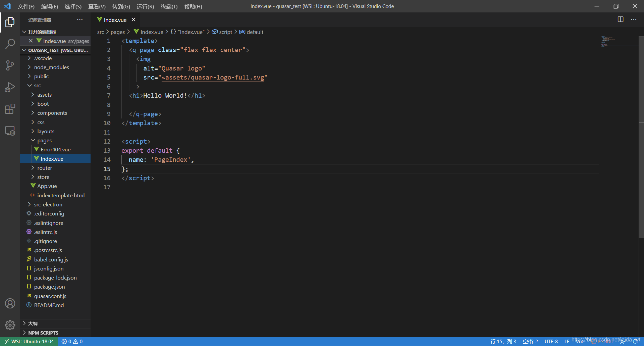644x346 pixels.
Task: Select Index.vue in pages folder
Action: 55,159
